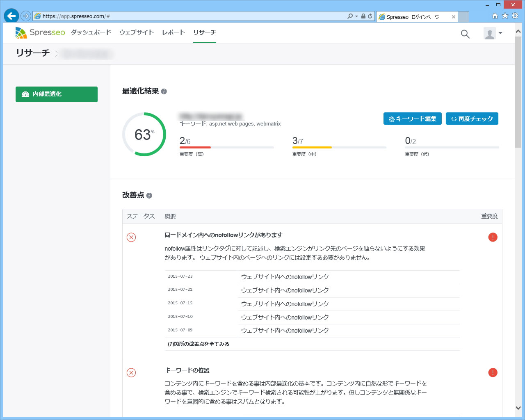Click the 63% score progress circle
Viewport: 525px width, 420px height.
[x=144, y=135]
